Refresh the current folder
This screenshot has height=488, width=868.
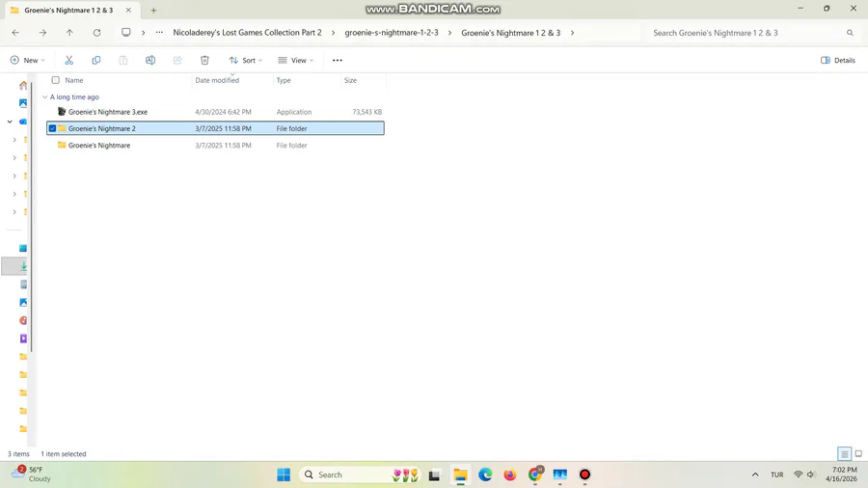pyautogui.click(x=96, y=33)
